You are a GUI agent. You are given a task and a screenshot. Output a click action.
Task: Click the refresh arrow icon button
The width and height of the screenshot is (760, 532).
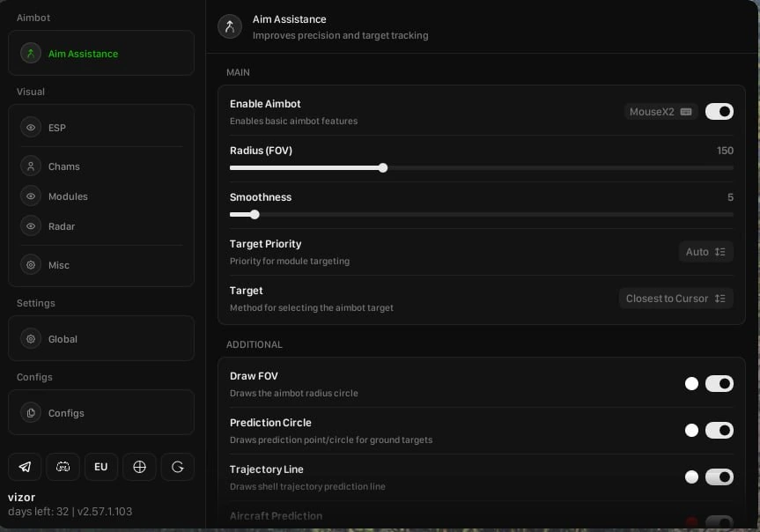point(178,467)
